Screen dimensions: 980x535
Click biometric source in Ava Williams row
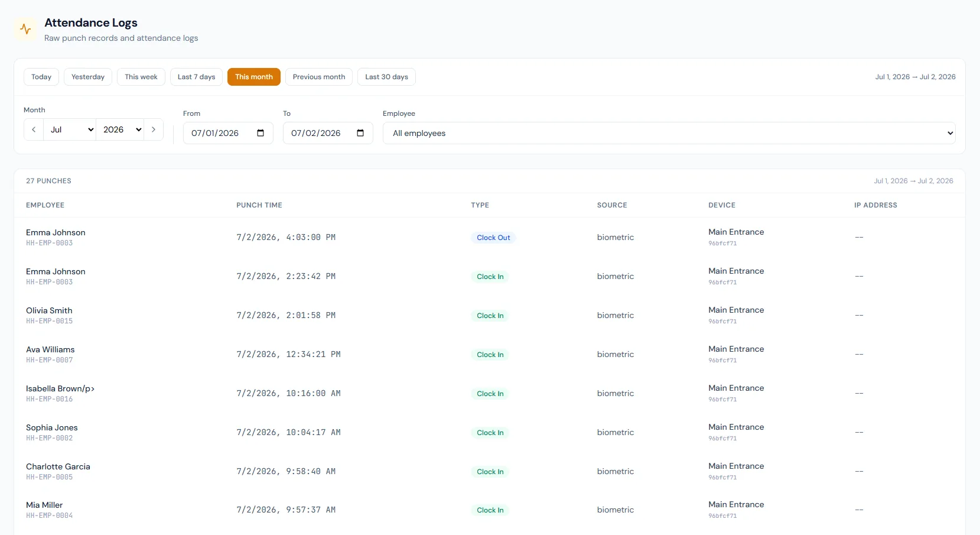[615, 354]
